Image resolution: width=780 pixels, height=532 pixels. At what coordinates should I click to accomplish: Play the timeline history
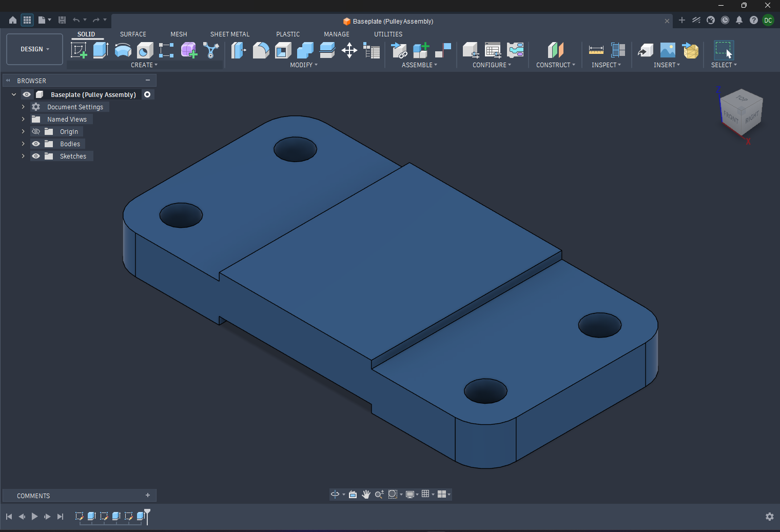pos(34,517)
